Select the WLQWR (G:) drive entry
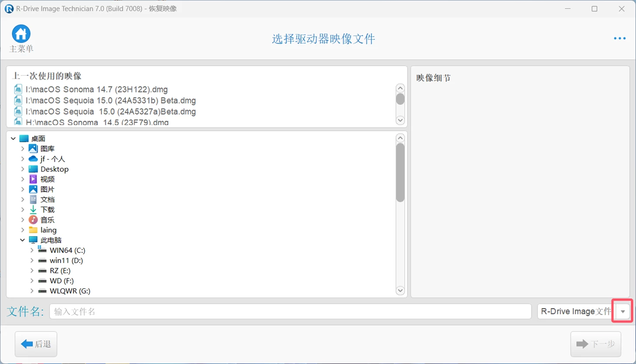 [x=70, y=291]
